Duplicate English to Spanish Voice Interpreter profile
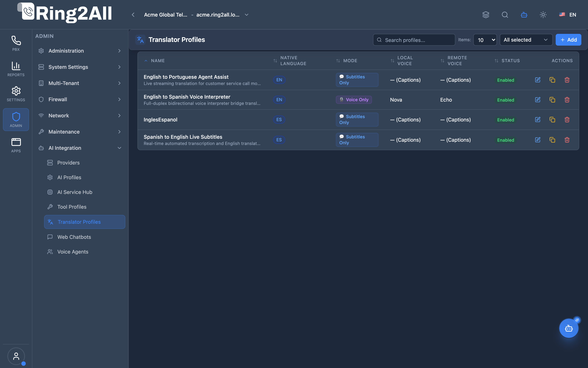Viewport: 588px width, 368px height. point(552,100)
